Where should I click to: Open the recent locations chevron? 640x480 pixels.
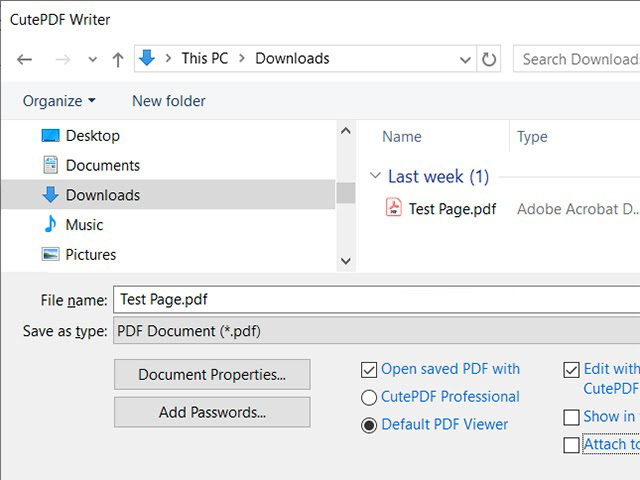[x=93, y=60]
